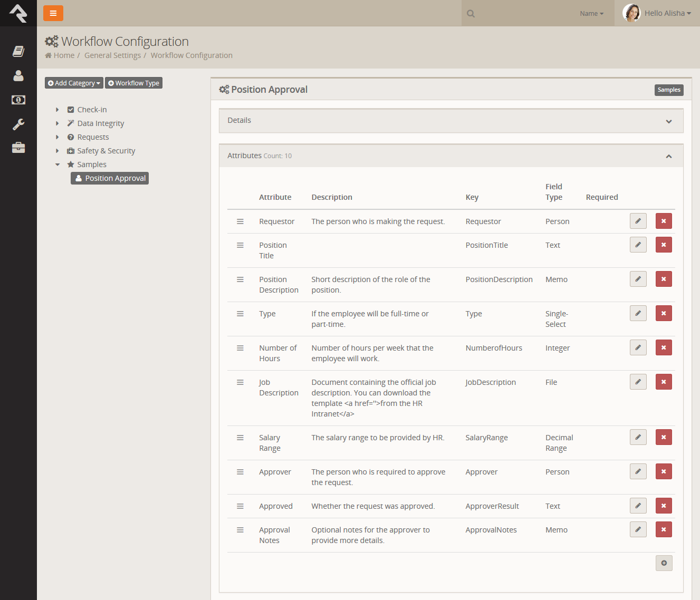Screen dimensions: 700x600
Task: Select the Requests tree item label
Action: [93, 137]
